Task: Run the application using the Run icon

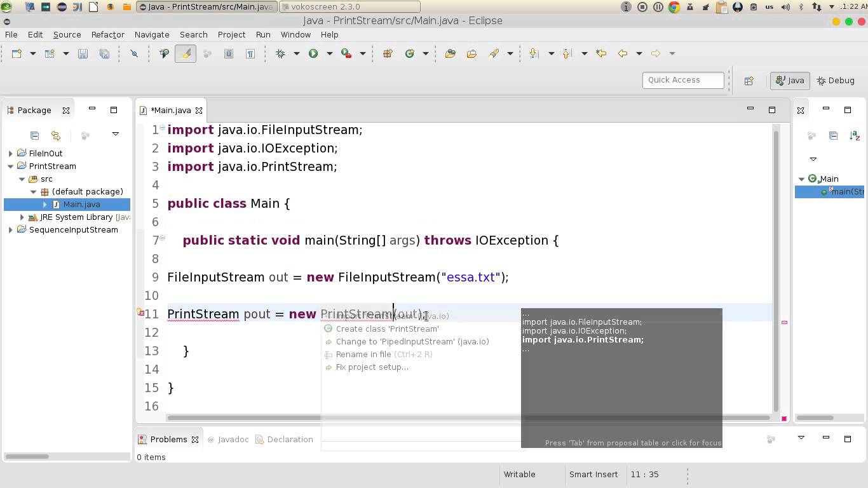Action: point(312,53)
